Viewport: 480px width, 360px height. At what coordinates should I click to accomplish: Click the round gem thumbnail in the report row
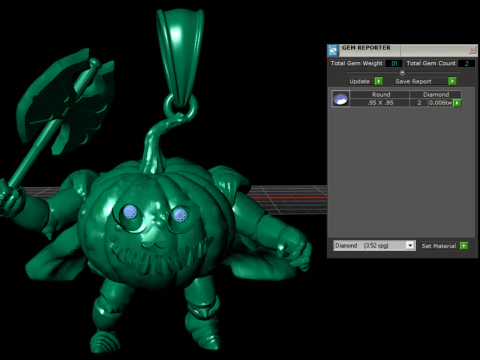click(341, 99)
